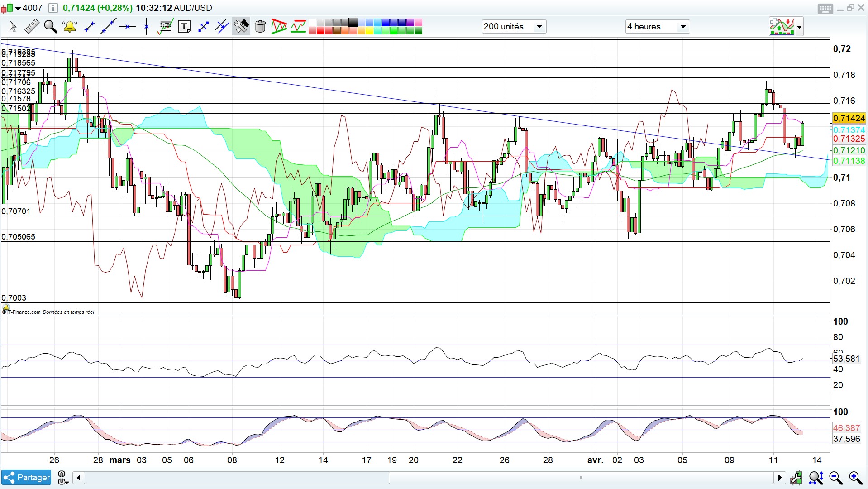Expand the arrow beside the indicators icon
This screenshot has width=868, height=489.
(x=799, y=27)
